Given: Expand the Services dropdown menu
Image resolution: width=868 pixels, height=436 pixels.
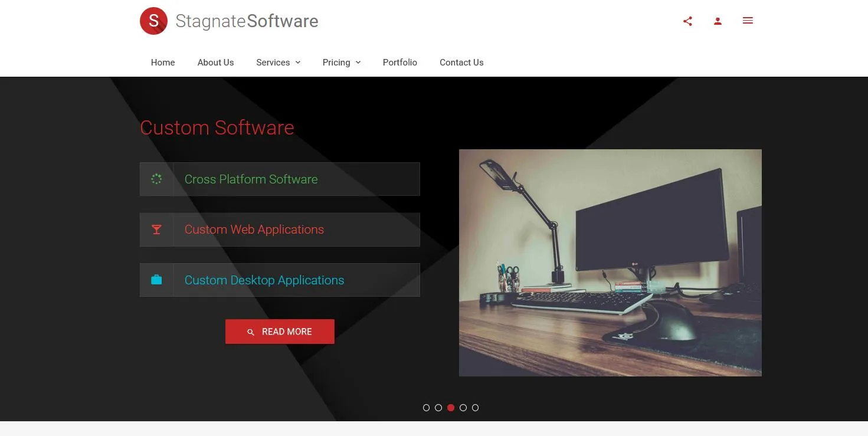Looking at the screenshot, I should pos(279,63).
